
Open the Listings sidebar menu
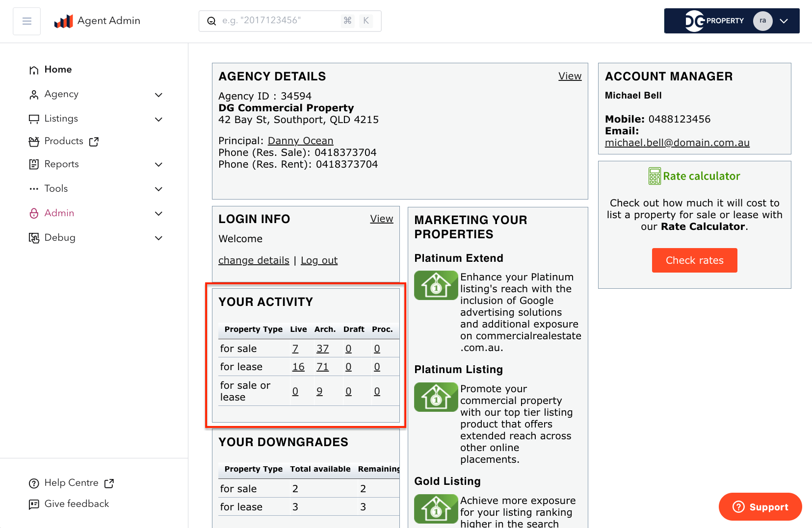pos(61,119)
